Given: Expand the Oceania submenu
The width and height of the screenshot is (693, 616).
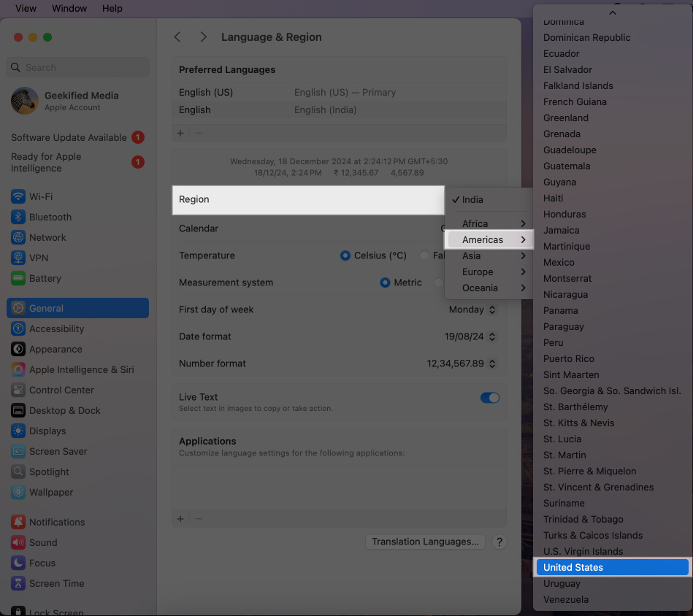Looking at the screenshot, I should pos(489,288).
